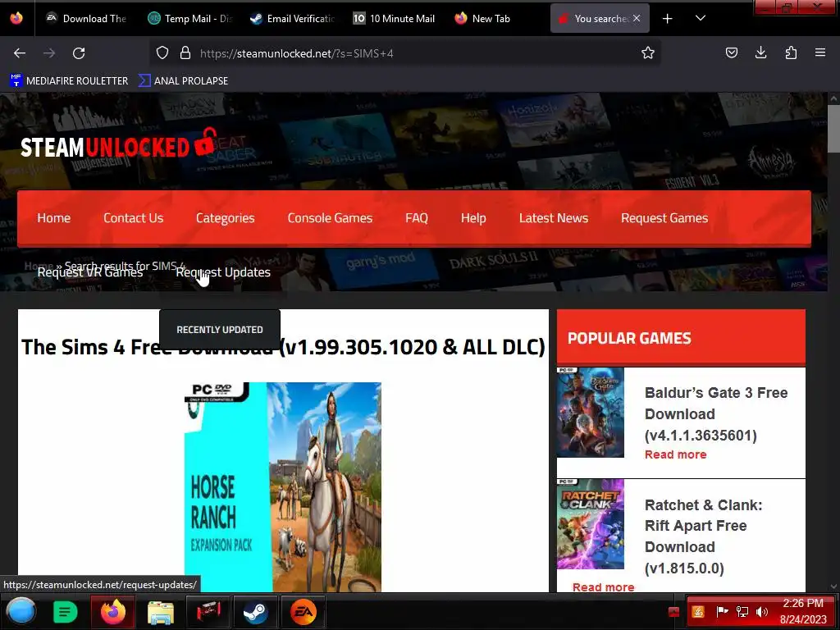Click the Firefox taskbar icon
The width and height of the screenshot is (840, 630).
(x=113, y=612)
